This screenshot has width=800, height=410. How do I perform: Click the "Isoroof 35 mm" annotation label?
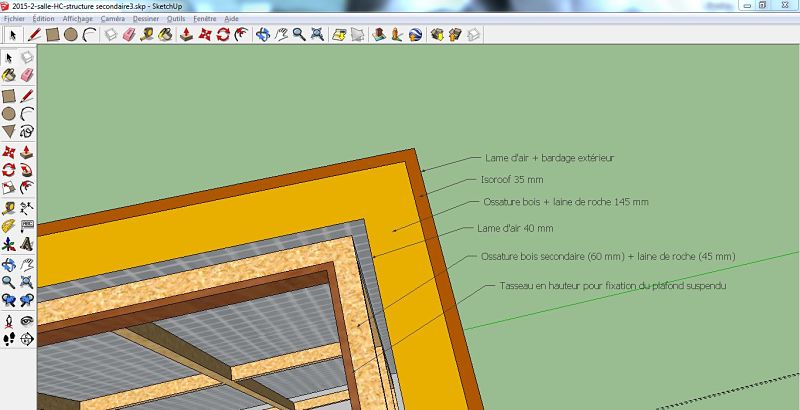click(x=515, y=180)
